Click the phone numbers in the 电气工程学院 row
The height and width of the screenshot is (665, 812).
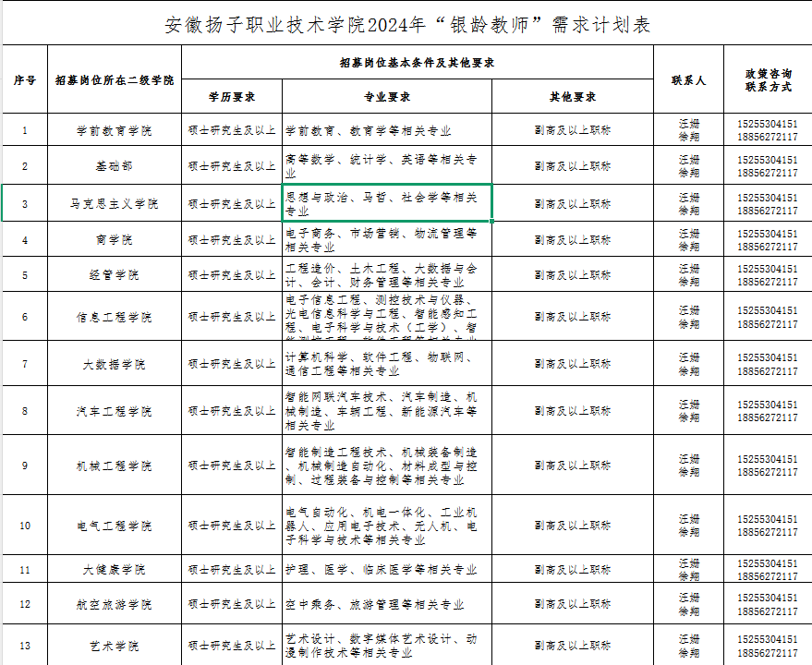click(x=768, y=526)
